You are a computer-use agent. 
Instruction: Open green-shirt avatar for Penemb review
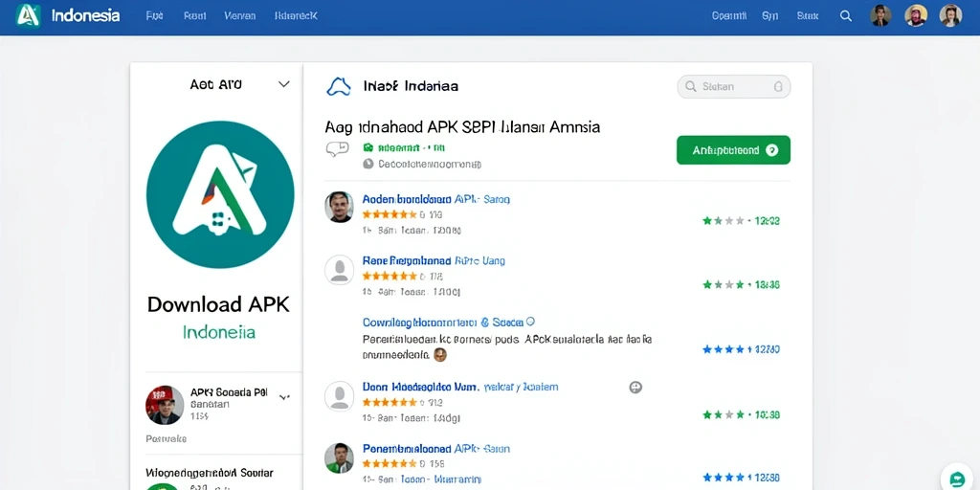(340, 458)
